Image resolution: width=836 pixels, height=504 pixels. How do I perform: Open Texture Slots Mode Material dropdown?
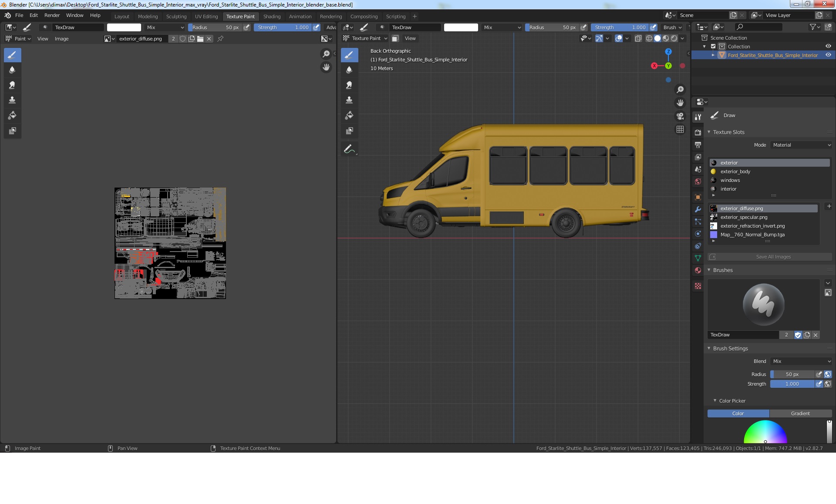tap(801, 145)
